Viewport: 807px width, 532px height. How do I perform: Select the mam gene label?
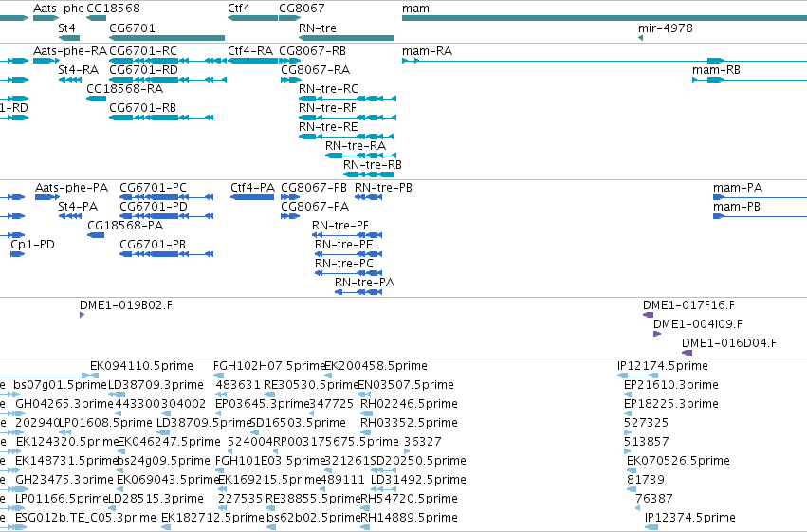415,9
